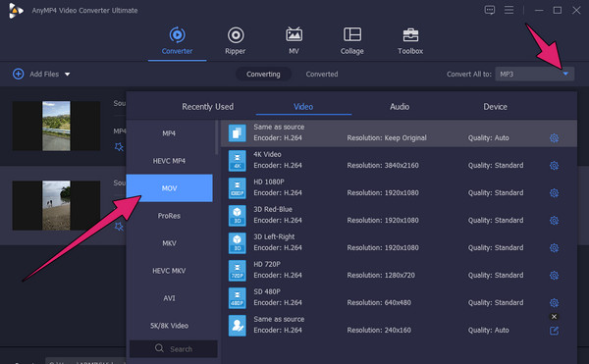Image resolution: width=589 pixels, height=364 pixels.
Task: Click the enhance star icon on first video
Action: pyautogui.click(x=119, y=147)
